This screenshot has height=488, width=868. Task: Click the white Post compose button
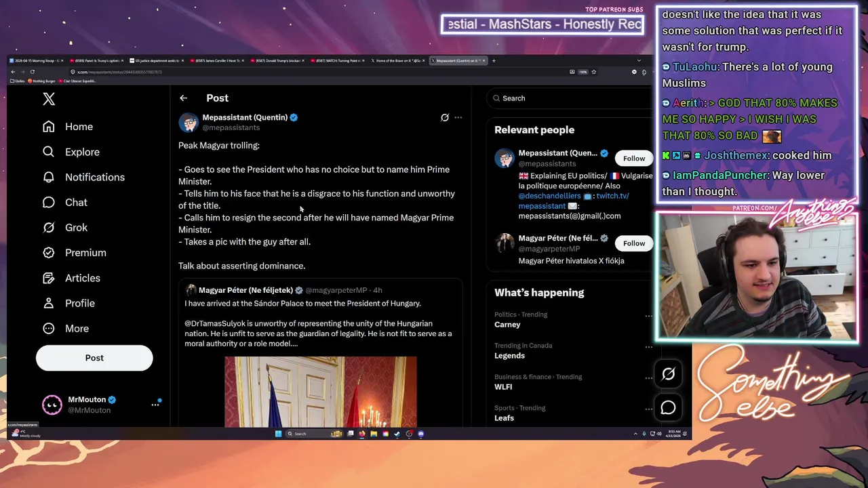[x=94, y=358]
